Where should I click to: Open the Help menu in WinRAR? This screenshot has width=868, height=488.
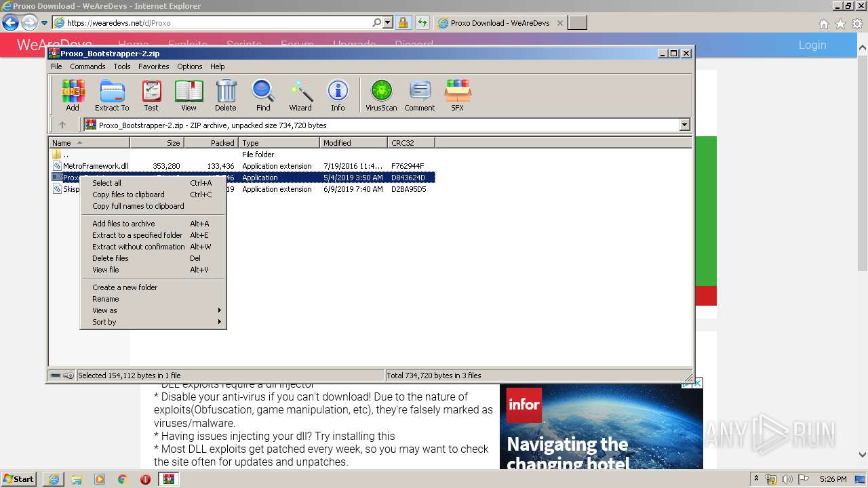217,66
